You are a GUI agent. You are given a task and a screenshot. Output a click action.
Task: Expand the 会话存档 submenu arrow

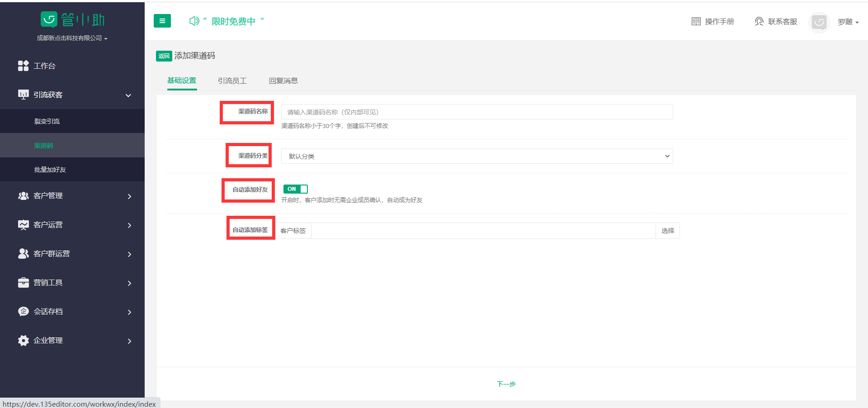click(x=129, y=312)
